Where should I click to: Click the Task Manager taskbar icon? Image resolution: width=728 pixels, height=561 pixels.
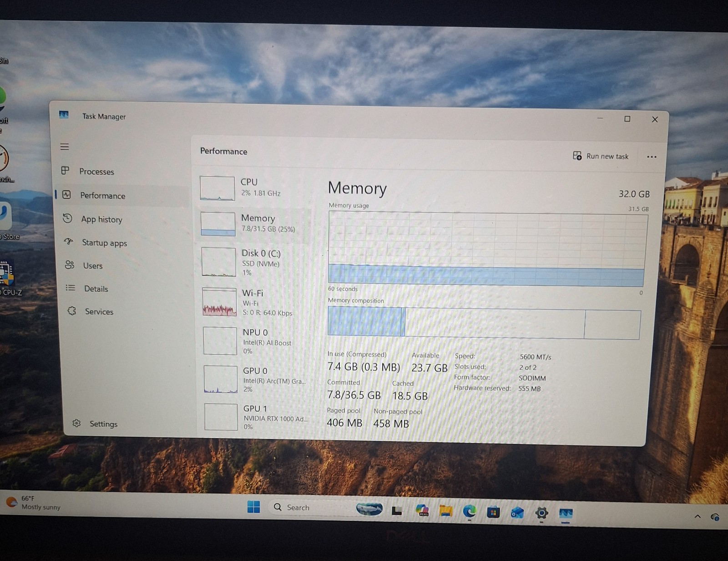(x=566, y=514)
